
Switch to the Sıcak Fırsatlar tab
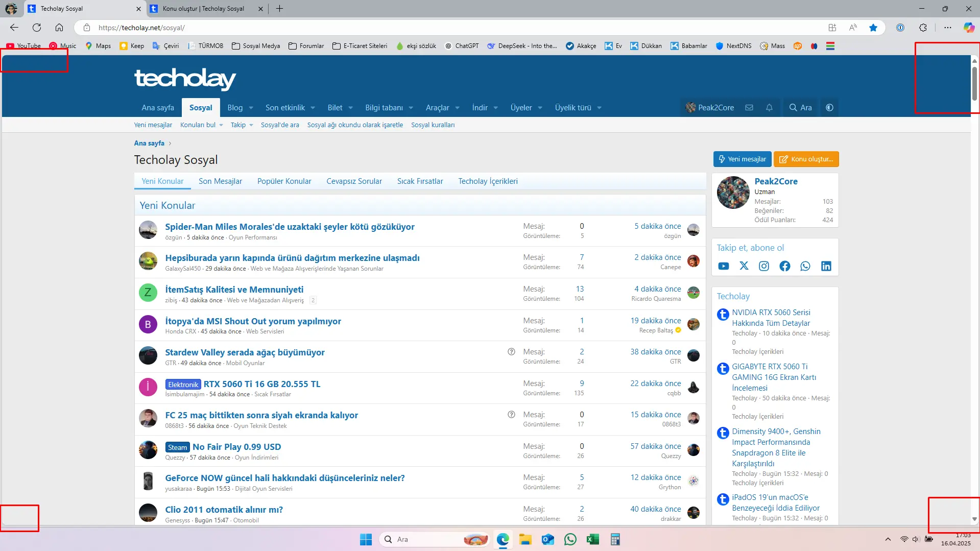[420, 181]
